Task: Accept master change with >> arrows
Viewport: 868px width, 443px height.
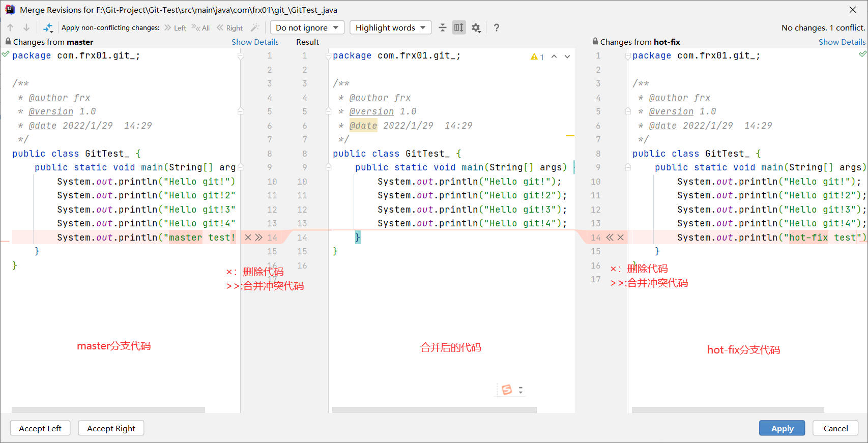Action: [259, 237]
